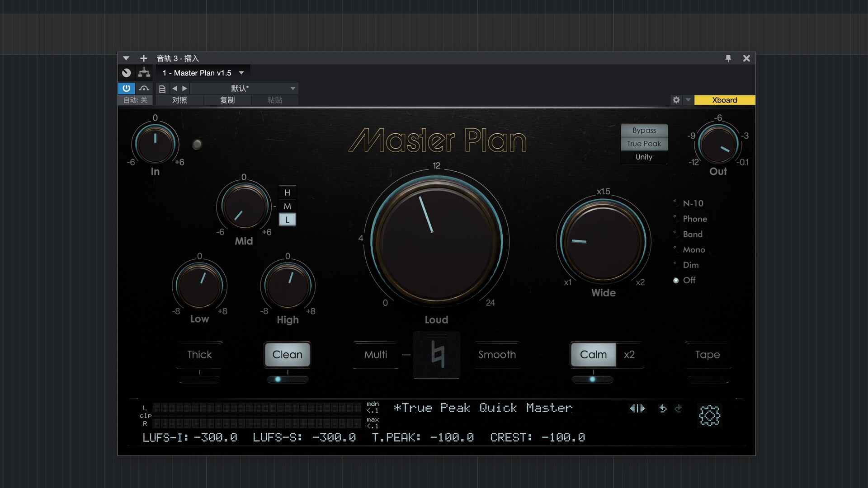The image size is (868, 488).
Task: Click the High EQ knob
Action: pos(288,286)
